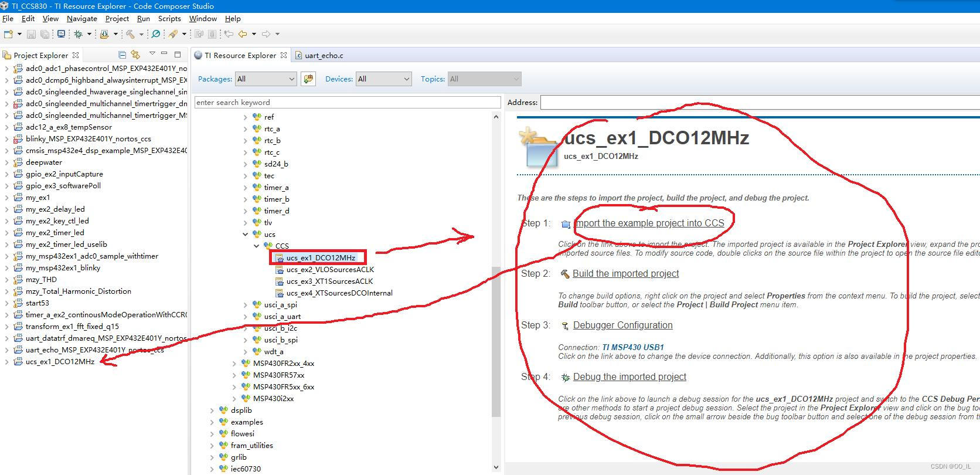Open the File menu
The width and height of the screenshot is (980, 475).
8,19
